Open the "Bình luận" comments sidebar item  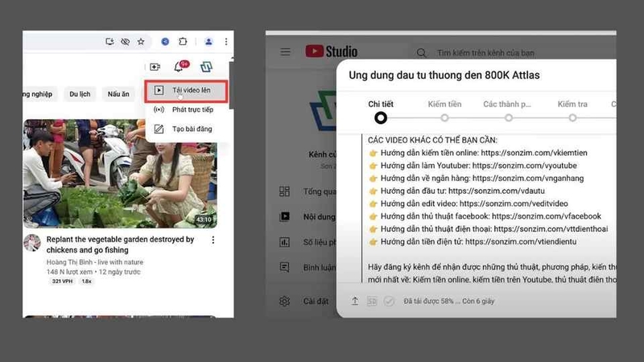[308, 268]
